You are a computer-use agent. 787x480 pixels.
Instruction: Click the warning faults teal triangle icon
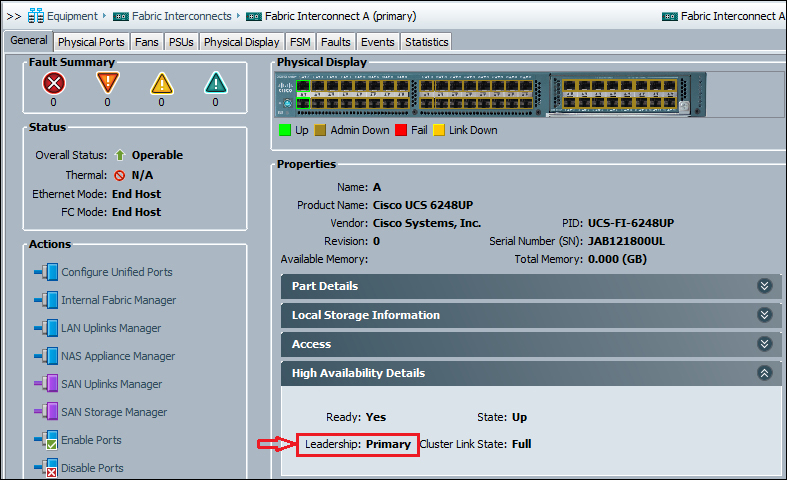pyautogui.click(x=216, y=83)
